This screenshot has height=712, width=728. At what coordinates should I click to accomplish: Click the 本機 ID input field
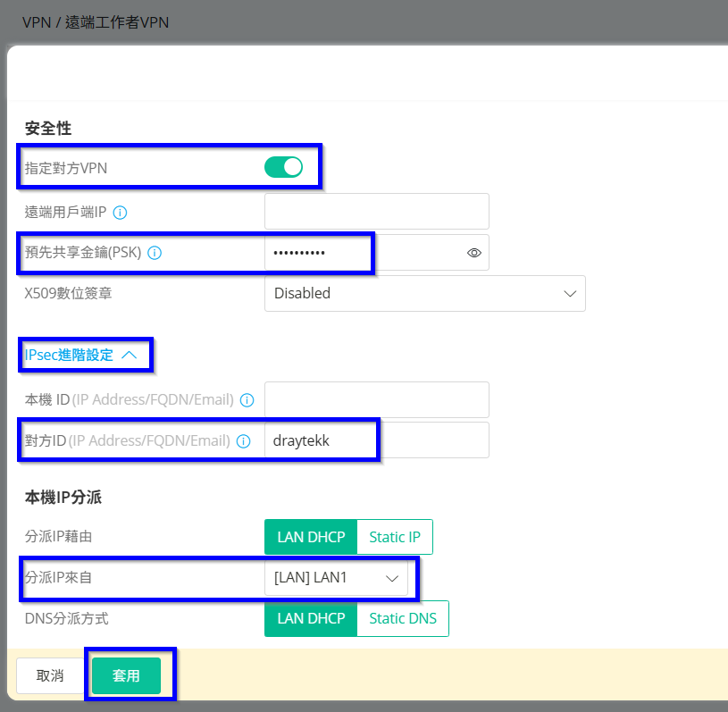pyautogui.click(x=376, y=400)
